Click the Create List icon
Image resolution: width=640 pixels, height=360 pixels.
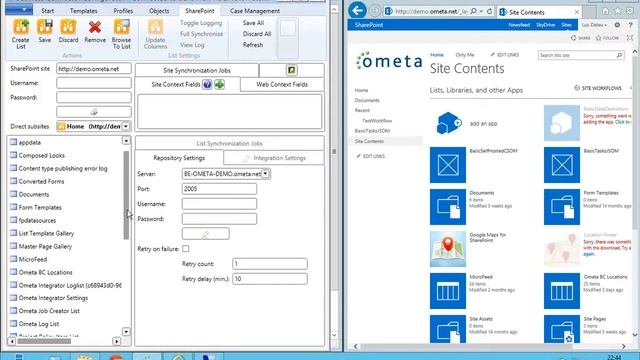(x=20, y=27)
